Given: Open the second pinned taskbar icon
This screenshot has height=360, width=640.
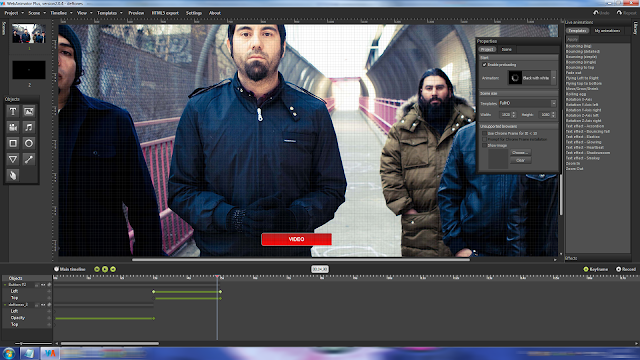Looking at the screenshot, I should click(x=29, y=353).
